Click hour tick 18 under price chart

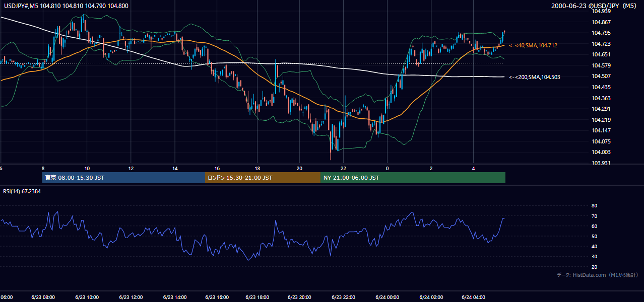pyautogui.click(x=257, y=169)
